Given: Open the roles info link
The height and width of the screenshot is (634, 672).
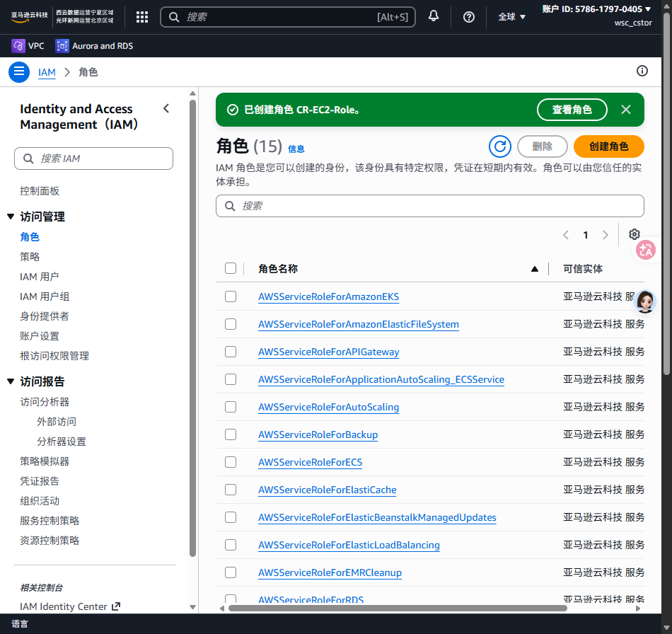Looking at the screenshot, I should click(x=296, y=149).
